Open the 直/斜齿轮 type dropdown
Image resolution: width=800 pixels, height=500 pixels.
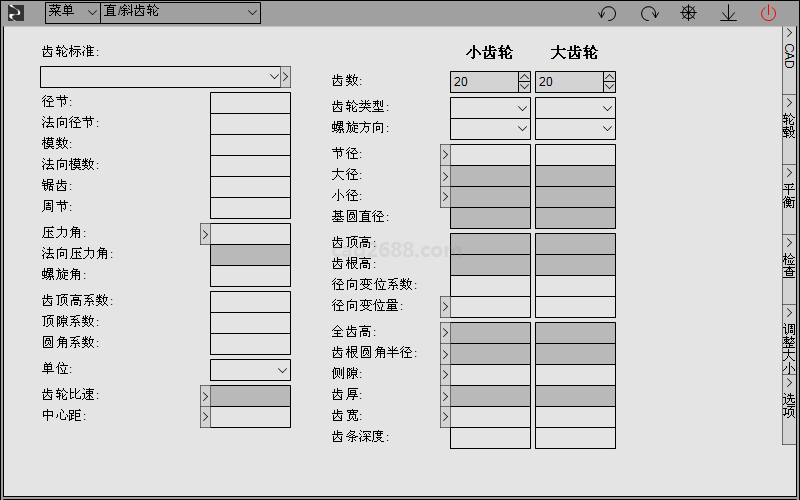coord(180,12)
